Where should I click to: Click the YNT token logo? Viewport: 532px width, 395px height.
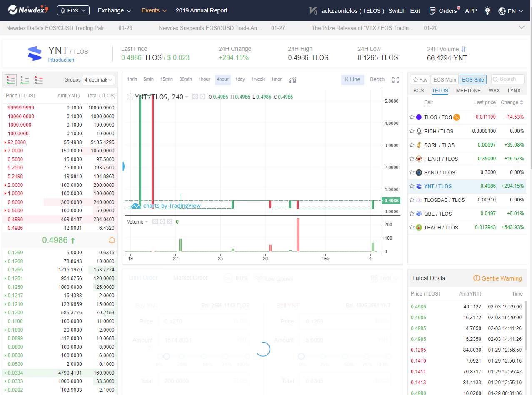35,54
